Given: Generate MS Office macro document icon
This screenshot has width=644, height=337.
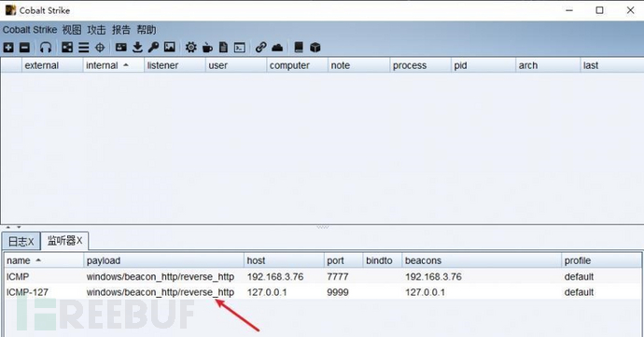Looking at the screenshot, I should (223, 48).
